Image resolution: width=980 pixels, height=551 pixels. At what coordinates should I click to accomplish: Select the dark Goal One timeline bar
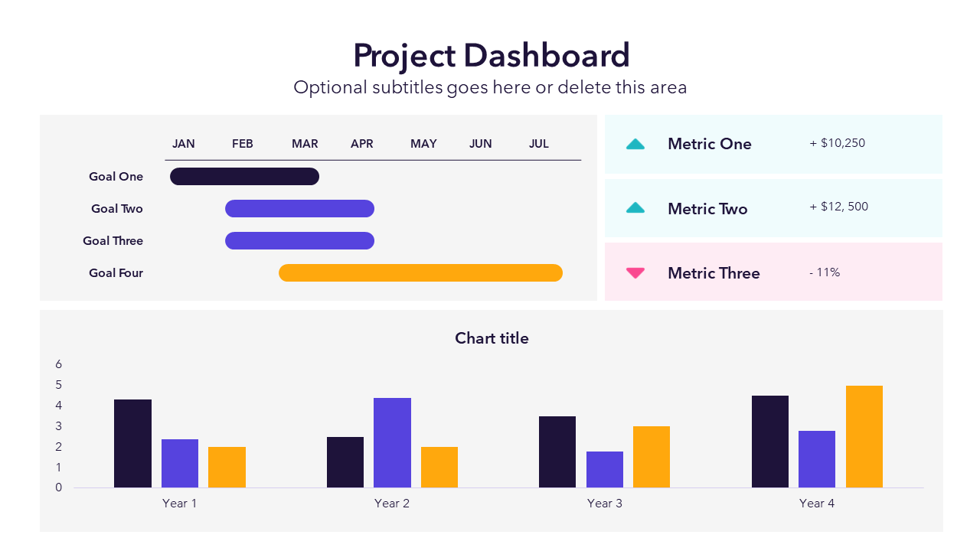244,177
